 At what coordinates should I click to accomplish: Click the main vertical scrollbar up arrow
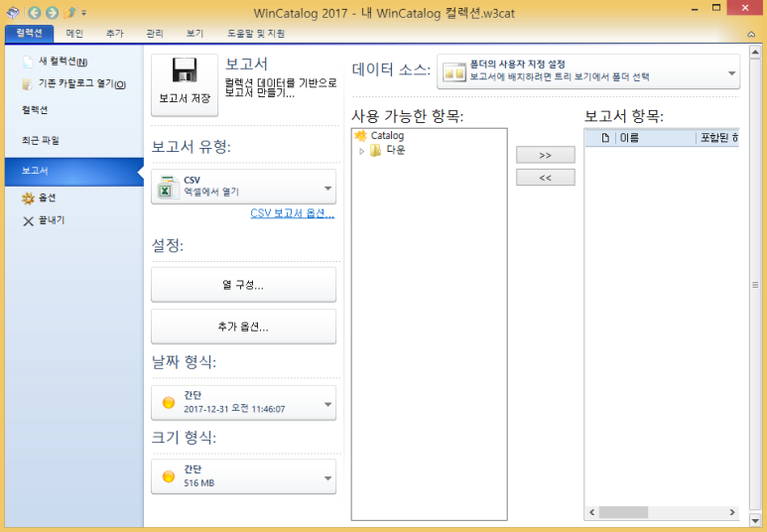pyautogui.click(x=755, y=52)
